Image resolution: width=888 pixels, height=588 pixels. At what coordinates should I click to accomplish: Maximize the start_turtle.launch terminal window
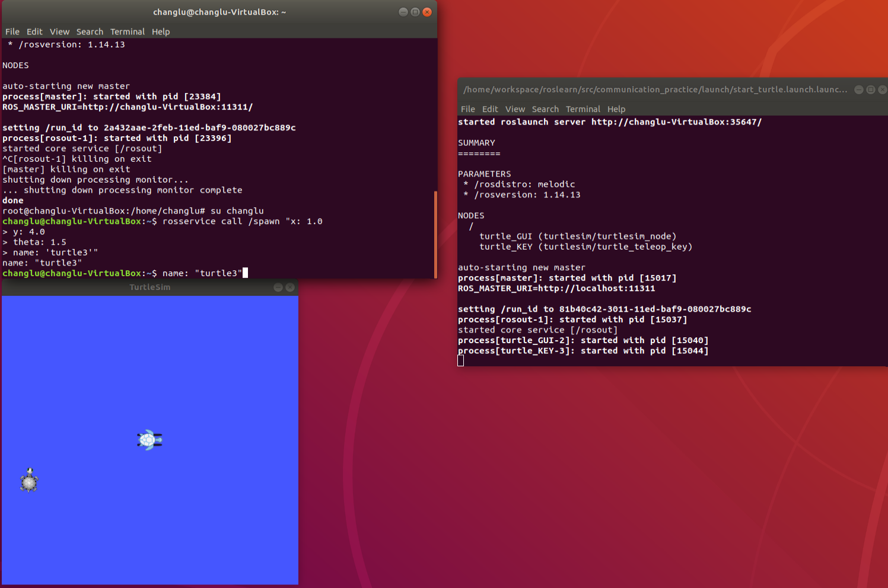871,90
